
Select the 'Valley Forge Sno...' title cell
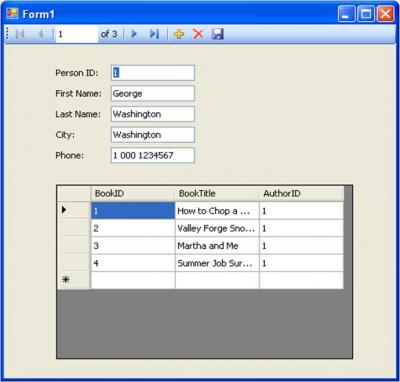point(217,228)
